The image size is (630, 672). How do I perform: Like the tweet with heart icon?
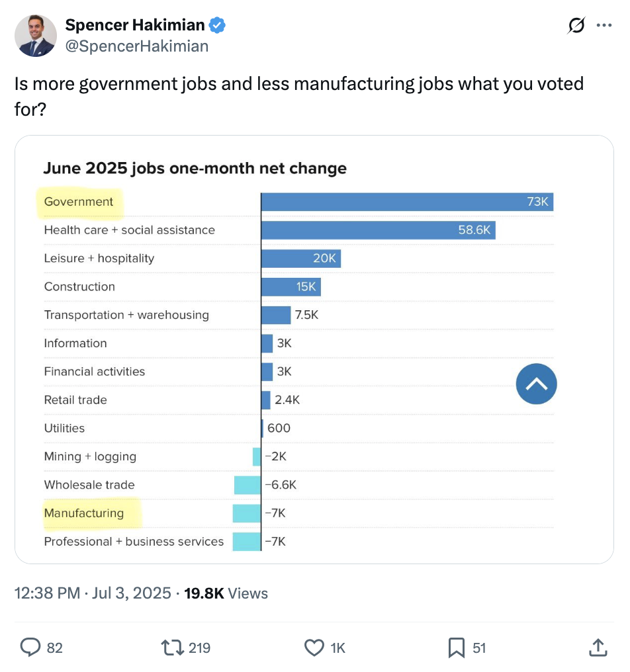pyautogui.click(x=314, y=648)
